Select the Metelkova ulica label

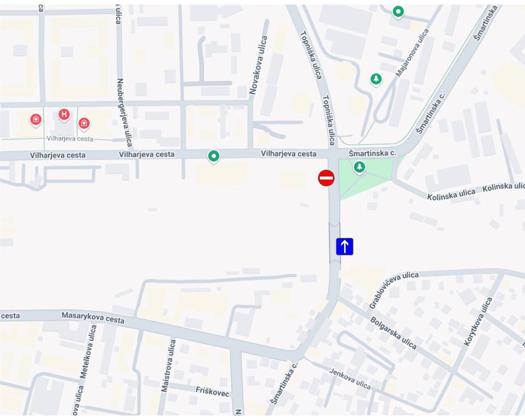pos(89,351)
